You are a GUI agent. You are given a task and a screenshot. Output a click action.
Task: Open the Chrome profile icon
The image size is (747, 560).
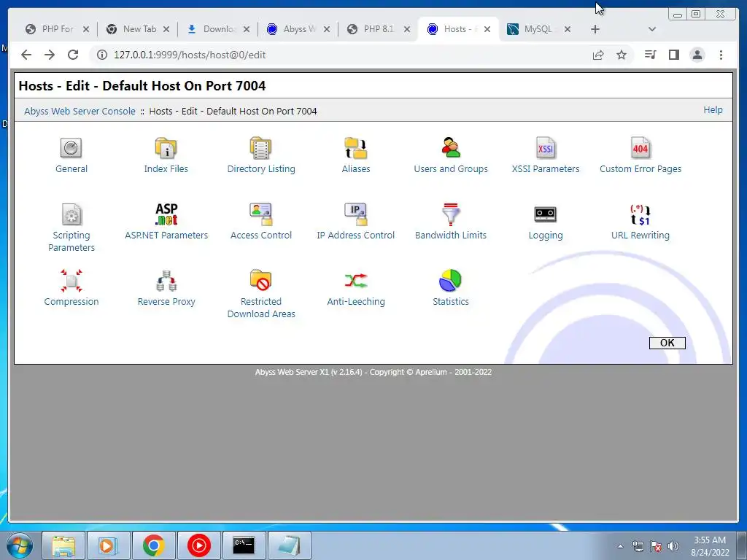click(697, 55)
